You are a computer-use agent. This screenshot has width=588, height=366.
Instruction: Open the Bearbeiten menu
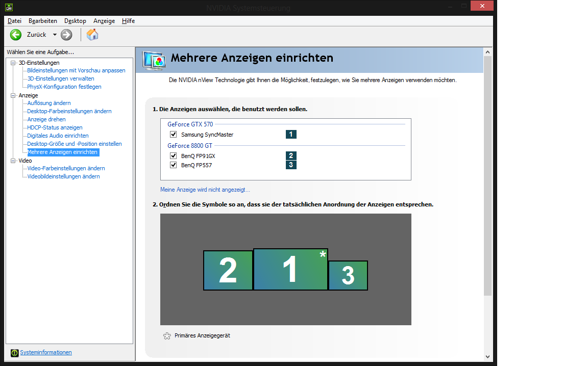point(43,21)
